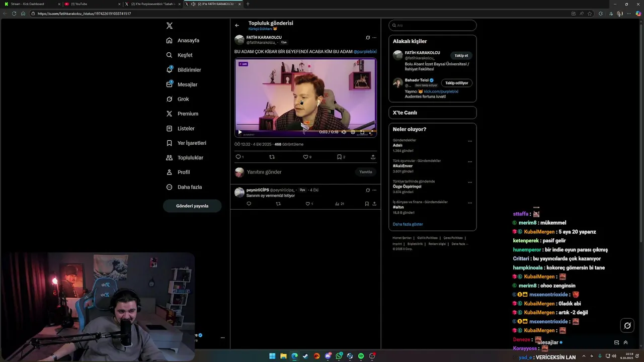Open more options on peynirliCİPS reply
The width and height of the screenshot is (644, 362).
pyautogui.click(x=374, y=190)
